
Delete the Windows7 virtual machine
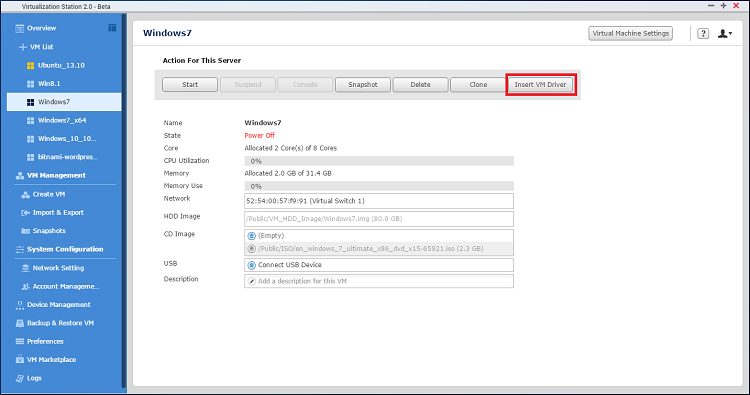click(x=420, y=85)
